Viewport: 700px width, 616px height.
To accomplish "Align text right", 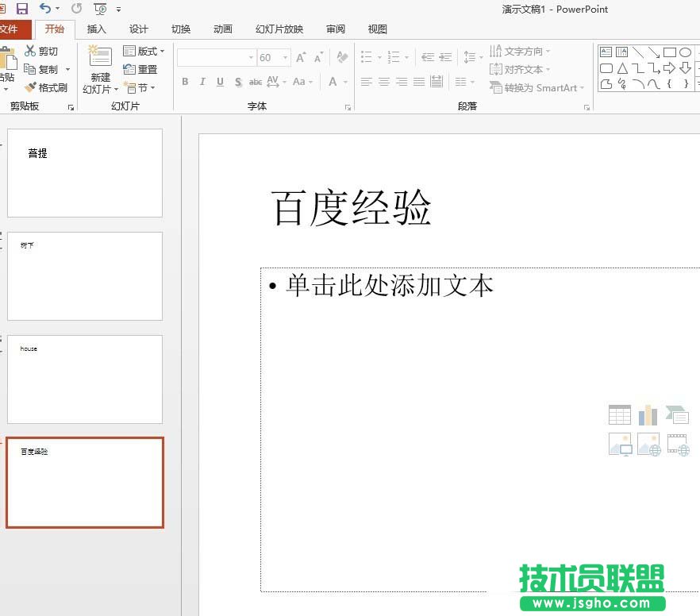I will click(x=402, y=82).
